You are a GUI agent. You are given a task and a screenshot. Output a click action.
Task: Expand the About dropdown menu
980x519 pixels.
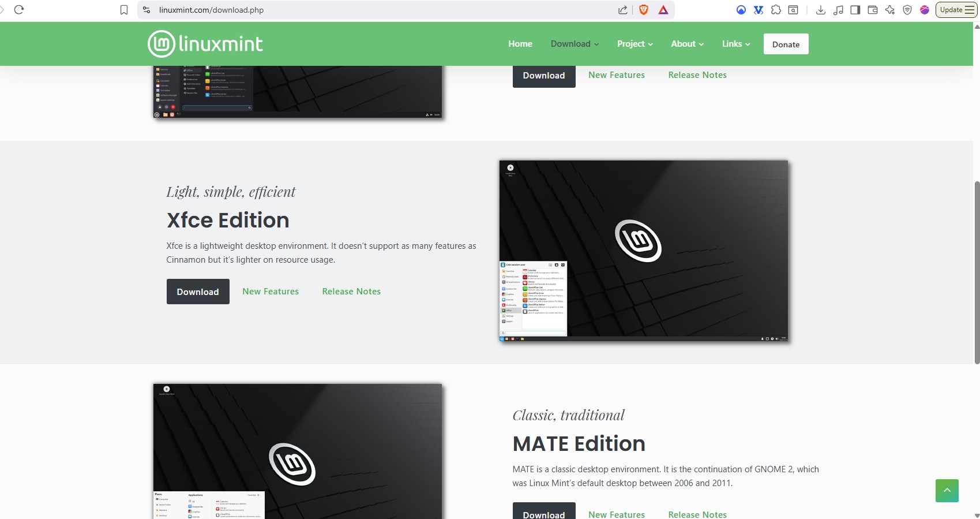click(687, 44)
